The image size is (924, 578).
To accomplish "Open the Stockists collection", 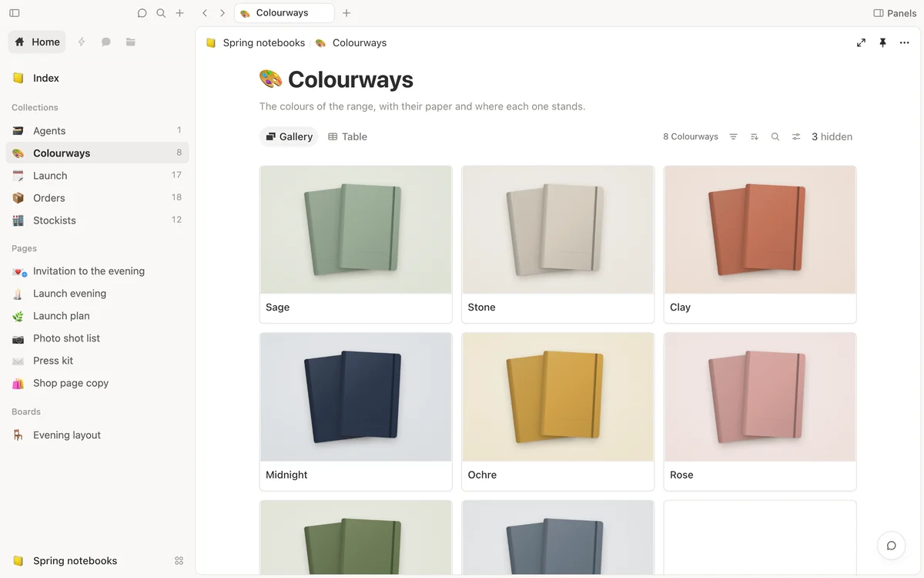I will 97,220.
